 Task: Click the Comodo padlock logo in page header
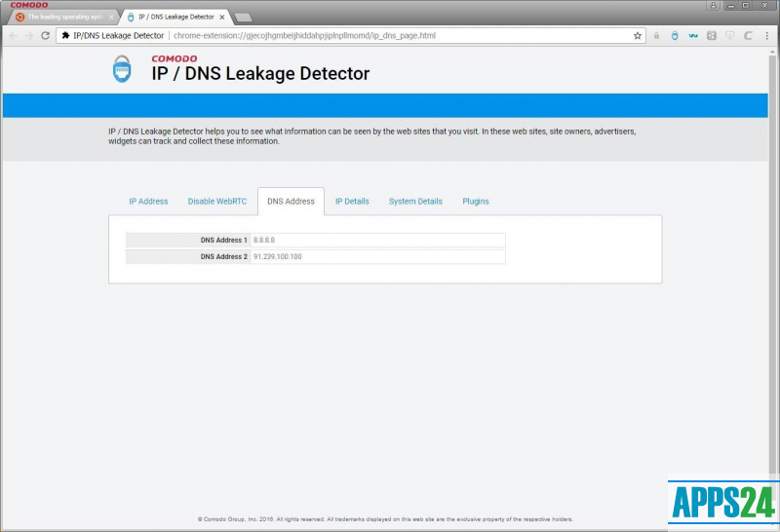[122, 68]
